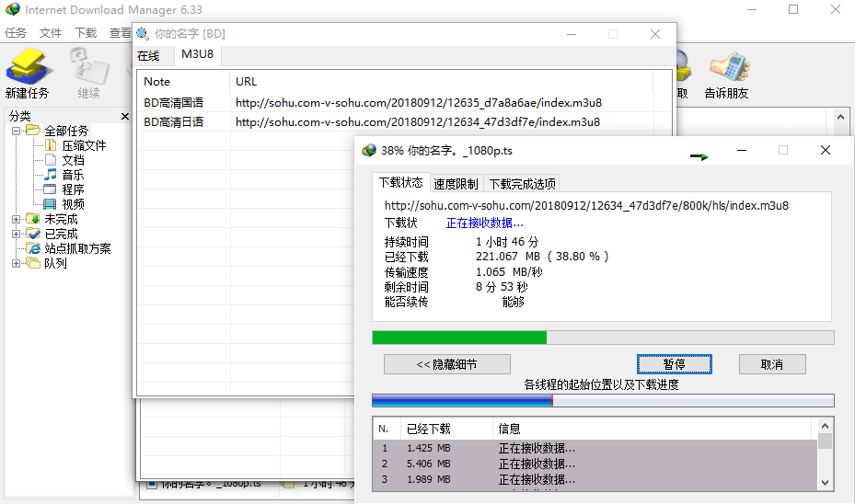Open the 任务 menu
This screenshot has height=504, width=855.
[x=16, y=33]
